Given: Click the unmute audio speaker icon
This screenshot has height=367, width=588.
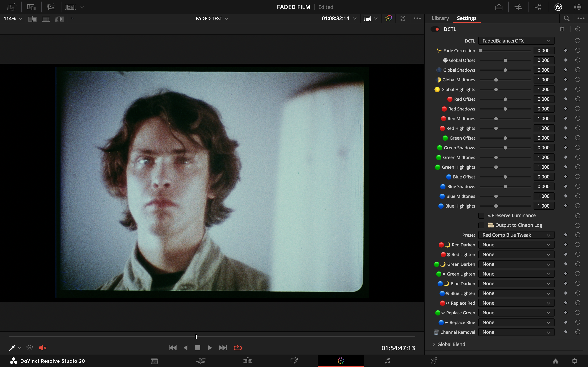Looking at the screenshot, I should pos(43,348).
